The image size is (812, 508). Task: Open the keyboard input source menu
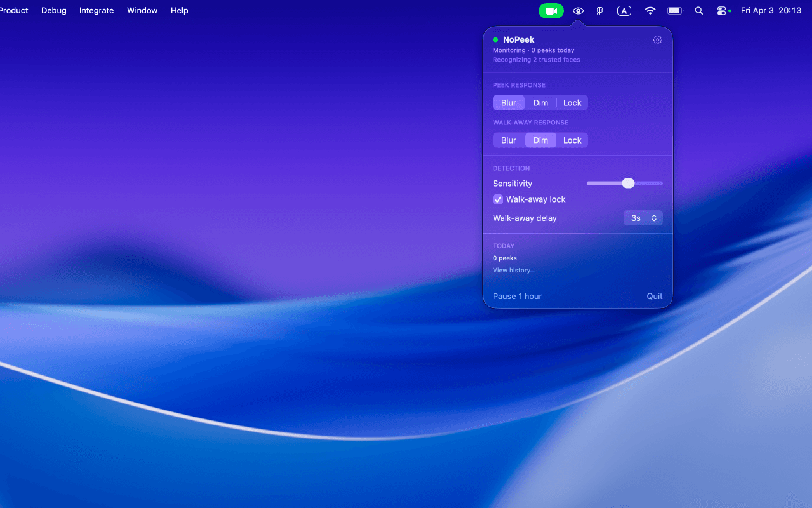pyautogui.click(x=624, y=10)
